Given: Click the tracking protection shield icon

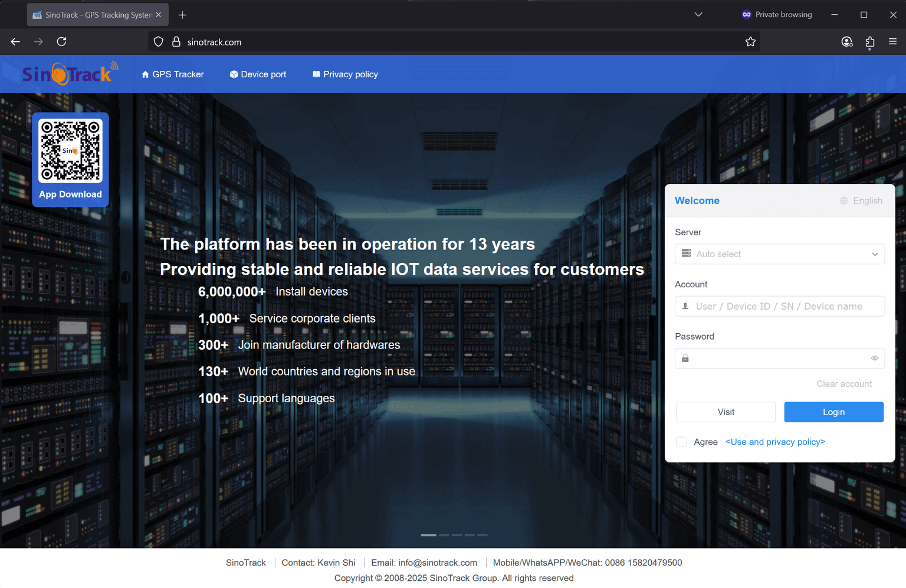Looking at the screenshot, I should (x=158, y=41).
